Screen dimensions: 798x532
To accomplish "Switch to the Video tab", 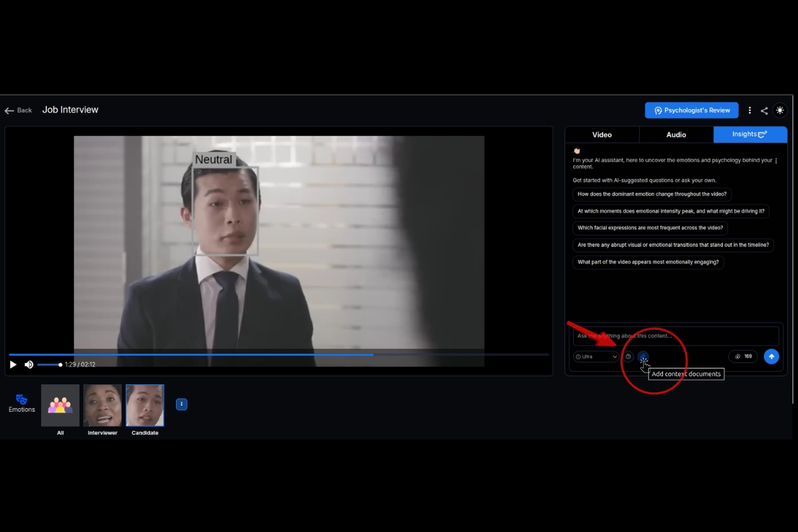I will 602,134.
